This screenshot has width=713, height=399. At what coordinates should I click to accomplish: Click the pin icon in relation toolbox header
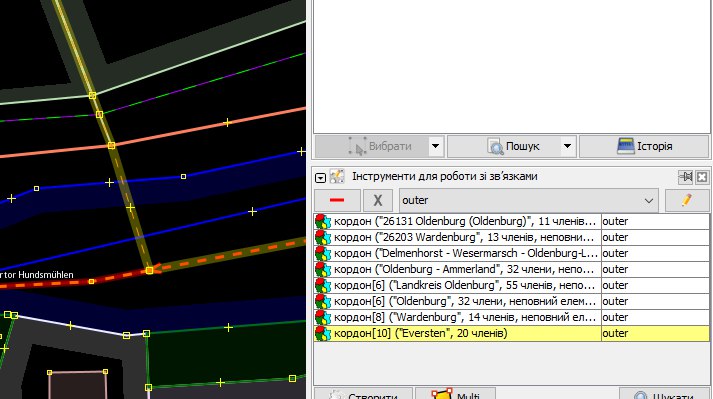click(x=685, y=177)
